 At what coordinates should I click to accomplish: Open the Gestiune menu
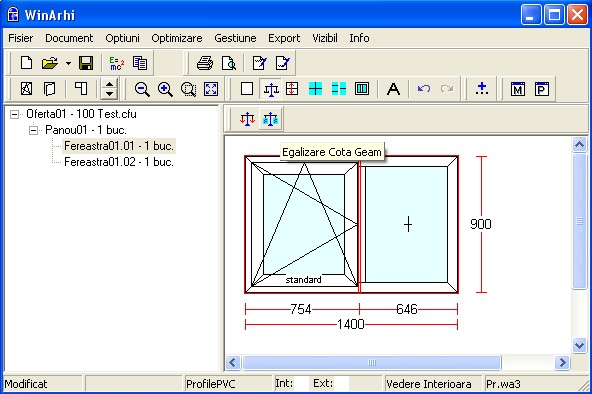click(235, 38)
